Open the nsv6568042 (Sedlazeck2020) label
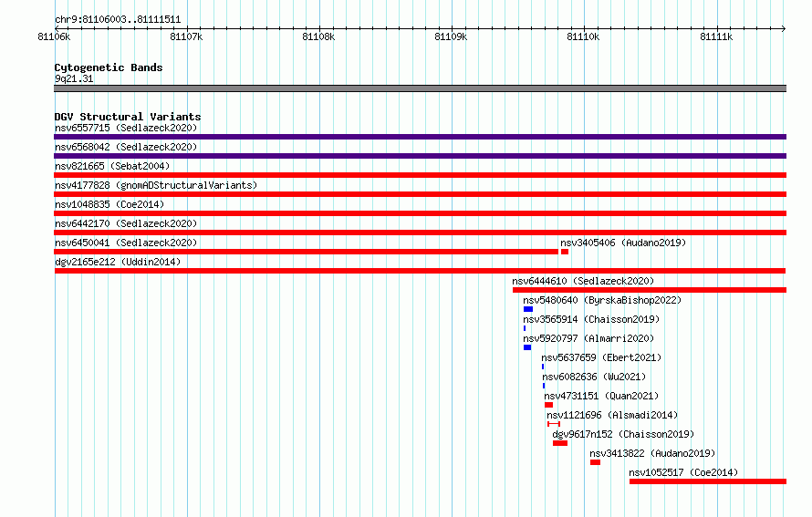Viewport: 812px width, 517px height. (126, 147)
